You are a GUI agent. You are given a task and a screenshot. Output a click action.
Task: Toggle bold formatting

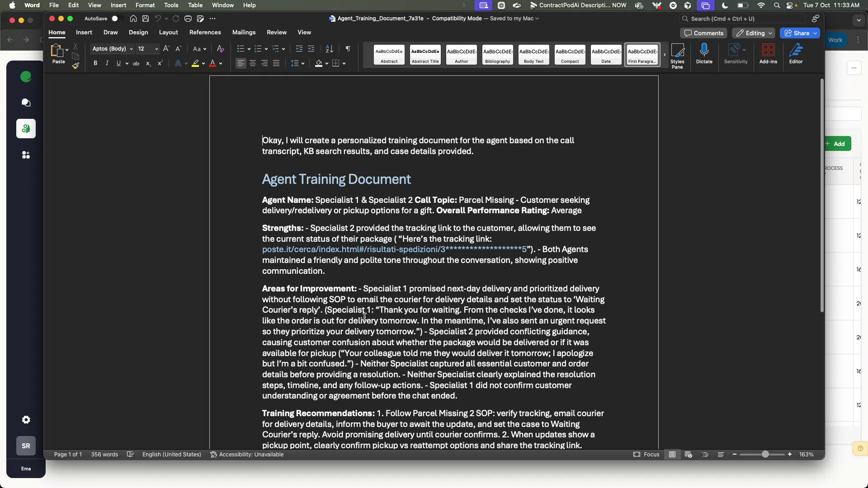tap(95, 63)
